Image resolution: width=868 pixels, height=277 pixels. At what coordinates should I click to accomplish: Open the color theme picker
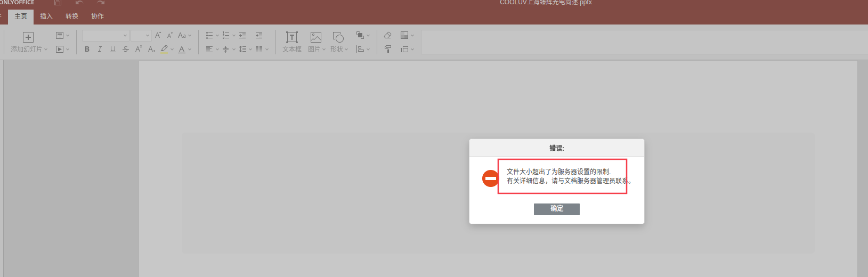click(407, 36)
